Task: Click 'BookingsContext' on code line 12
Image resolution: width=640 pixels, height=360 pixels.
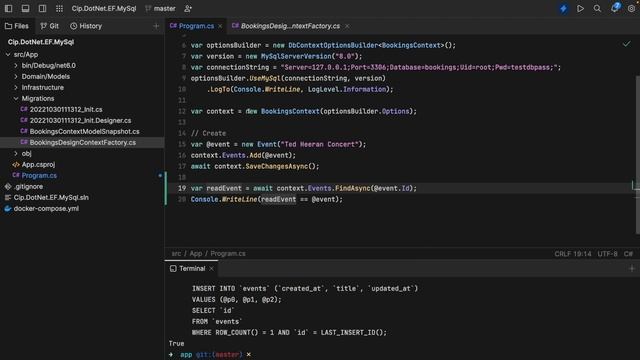Action: (290, 111)
